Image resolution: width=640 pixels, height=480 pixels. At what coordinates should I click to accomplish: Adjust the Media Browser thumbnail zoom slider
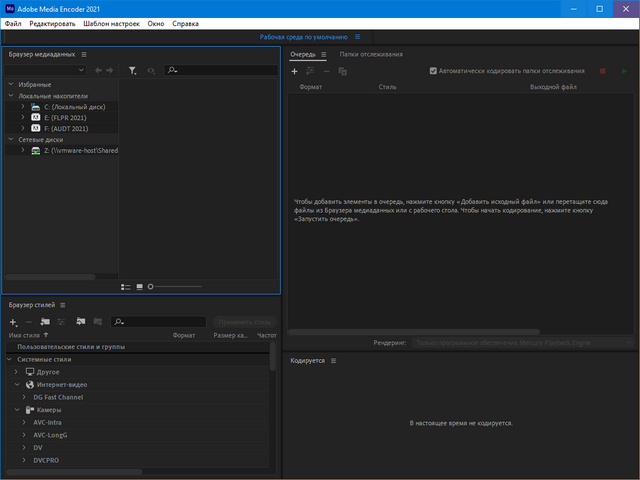pos(151,286)
